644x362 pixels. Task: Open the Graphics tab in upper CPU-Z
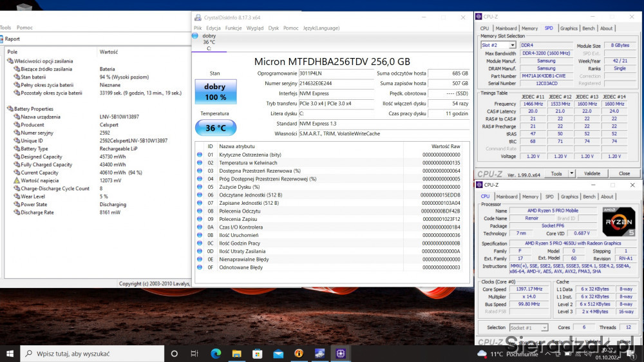coord(569,28)
